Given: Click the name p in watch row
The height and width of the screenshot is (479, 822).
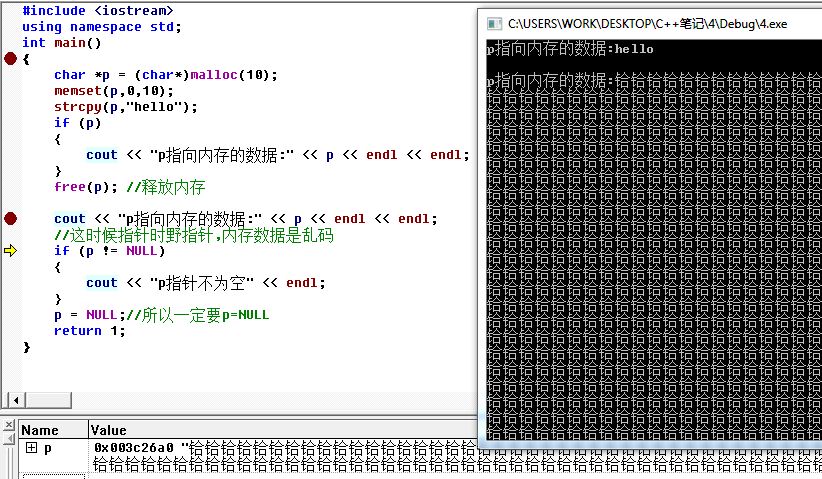Looking at the screenshot, I should coord(48,448).
